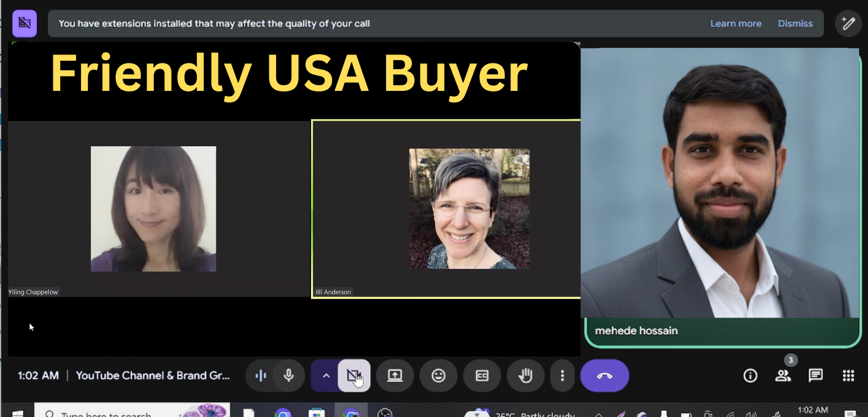
Task: Open the meeting details info panel
Action: (x=750, y=376)
